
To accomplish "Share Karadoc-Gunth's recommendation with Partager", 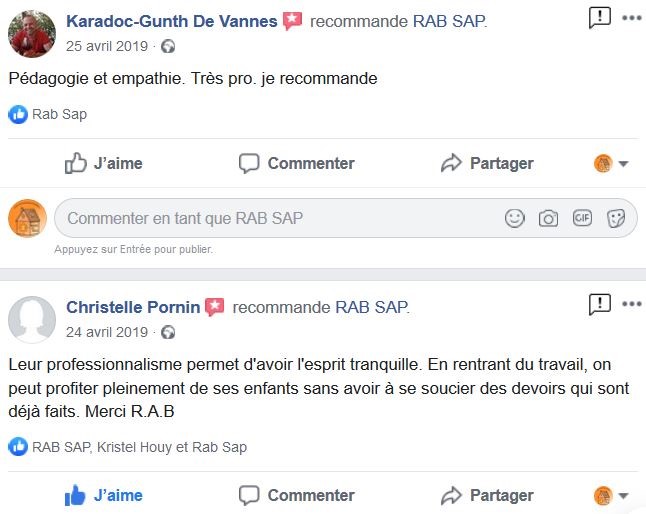I will 487,163.
